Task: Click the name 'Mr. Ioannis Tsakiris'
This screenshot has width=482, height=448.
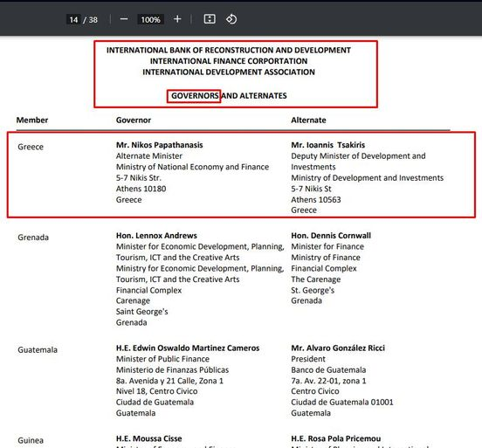Action: click(328, 145)
